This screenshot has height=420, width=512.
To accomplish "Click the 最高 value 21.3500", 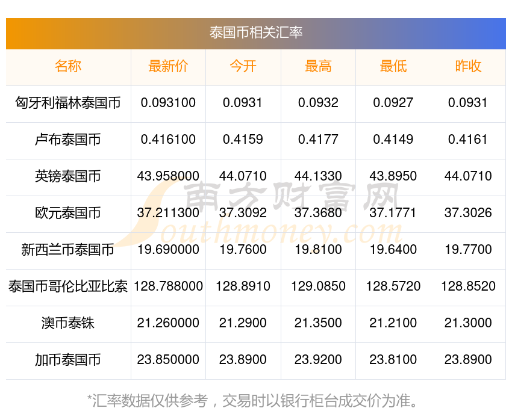I will pyautogui.click(x=318, y=323).
